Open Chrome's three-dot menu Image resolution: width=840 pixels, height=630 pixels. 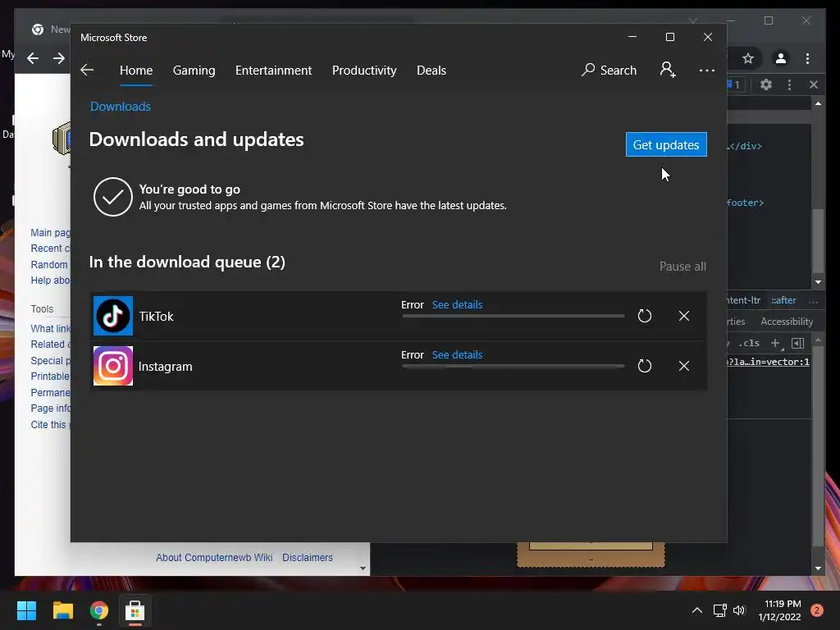[x=808, y=58]
